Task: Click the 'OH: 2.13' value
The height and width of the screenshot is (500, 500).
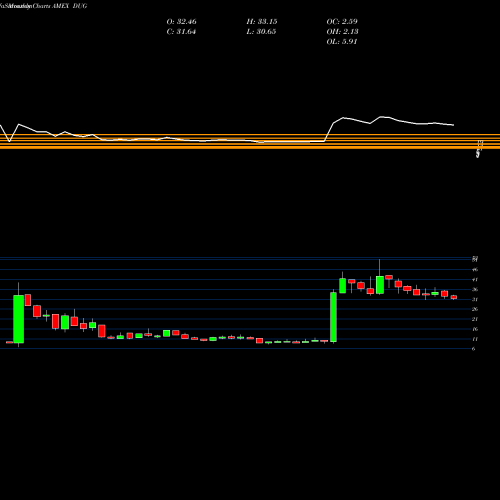Action: coord(342,32)
